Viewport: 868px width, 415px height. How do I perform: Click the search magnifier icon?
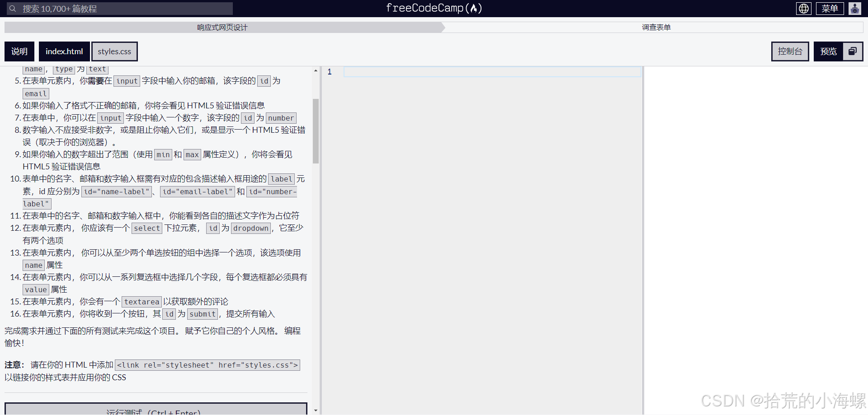[13, 9]
